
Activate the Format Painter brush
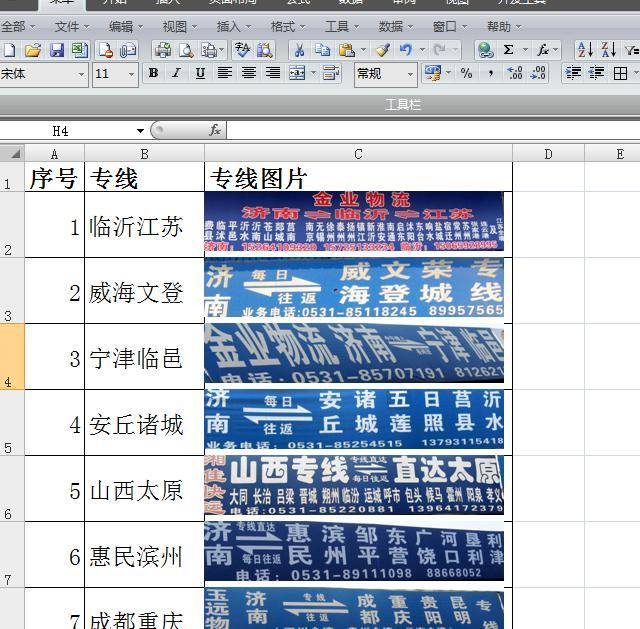click(x=383, y=50)
